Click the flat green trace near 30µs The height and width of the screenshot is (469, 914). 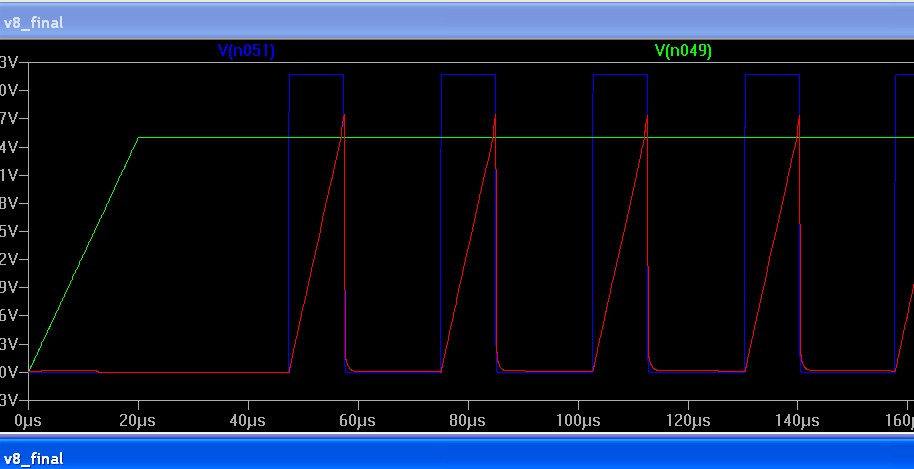(x=193, y=137)
